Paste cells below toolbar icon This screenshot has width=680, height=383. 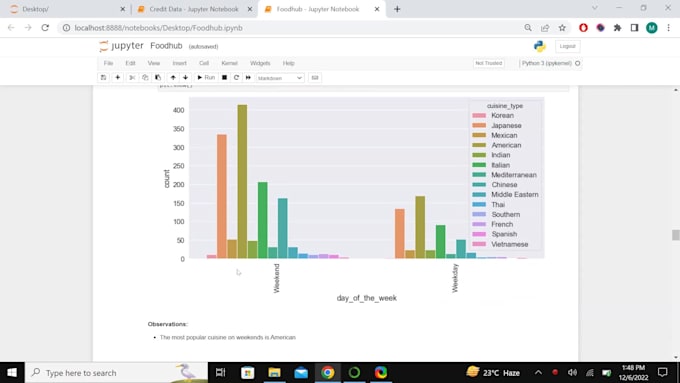[158, 78]
